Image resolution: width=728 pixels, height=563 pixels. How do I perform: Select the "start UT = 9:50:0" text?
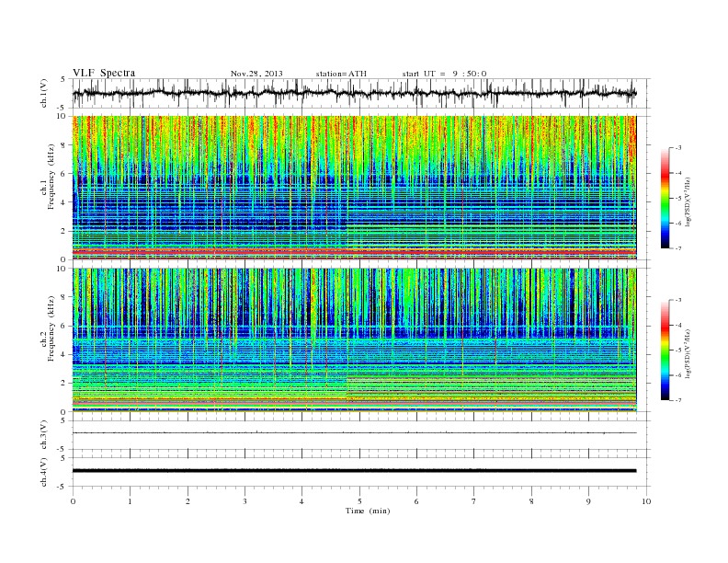click(x=444, y=74)
